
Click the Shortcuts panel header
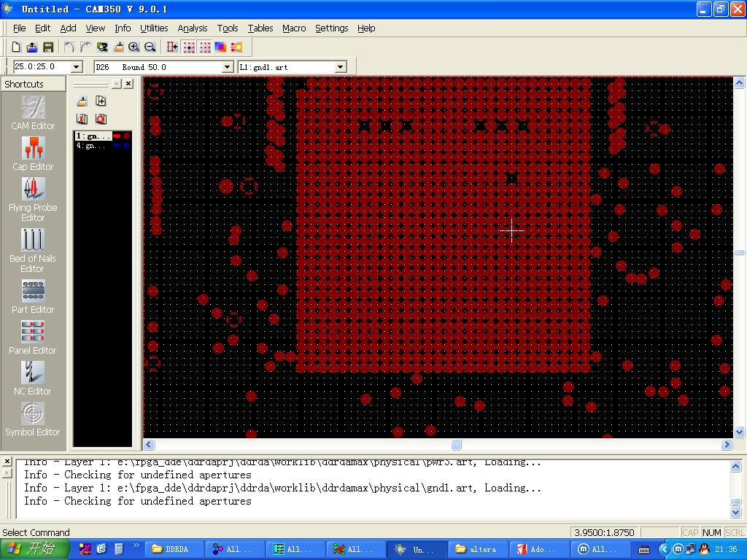[34, 85]
